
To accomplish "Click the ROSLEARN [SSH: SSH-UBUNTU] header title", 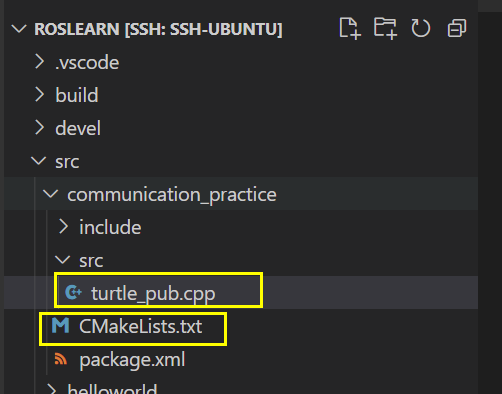I will tap(158, 29).
